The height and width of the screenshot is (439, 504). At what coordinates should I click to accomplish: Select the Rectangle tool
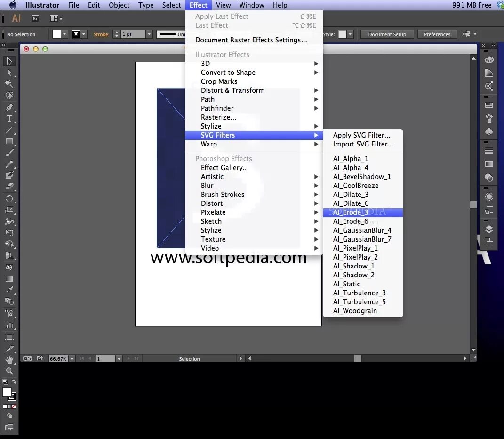[9, 141]
